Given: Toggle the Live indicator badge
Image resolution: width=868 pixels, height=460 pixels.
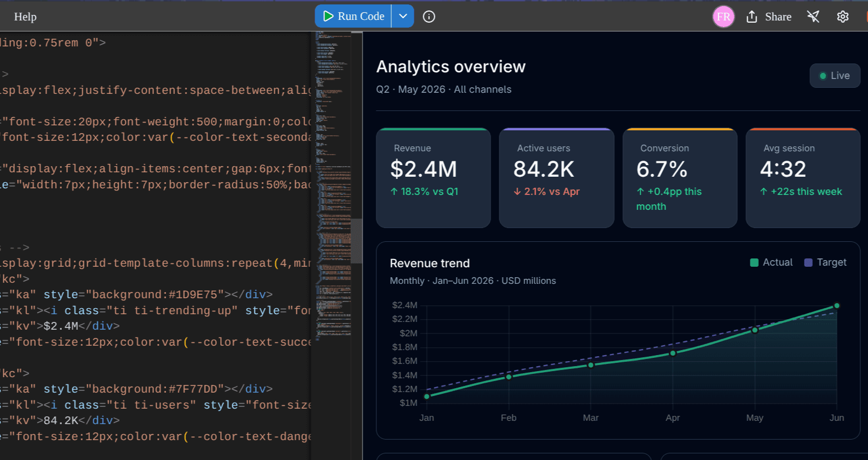Looking at the screenshot, I should [x=835, y=76].
